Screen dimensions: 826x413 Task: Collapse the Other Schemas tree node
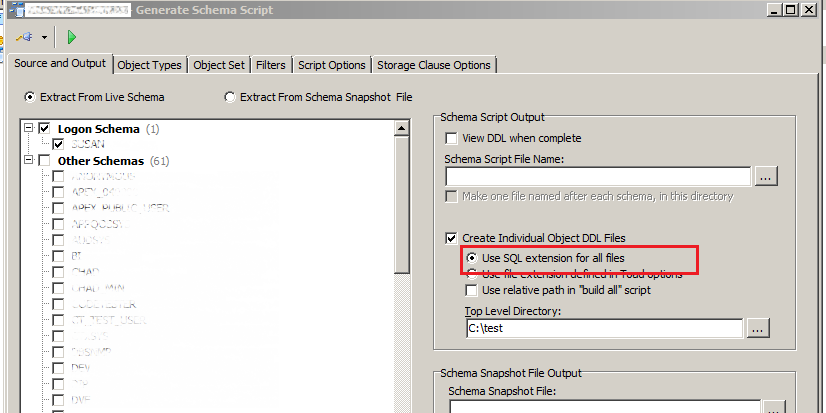(27, 161)
